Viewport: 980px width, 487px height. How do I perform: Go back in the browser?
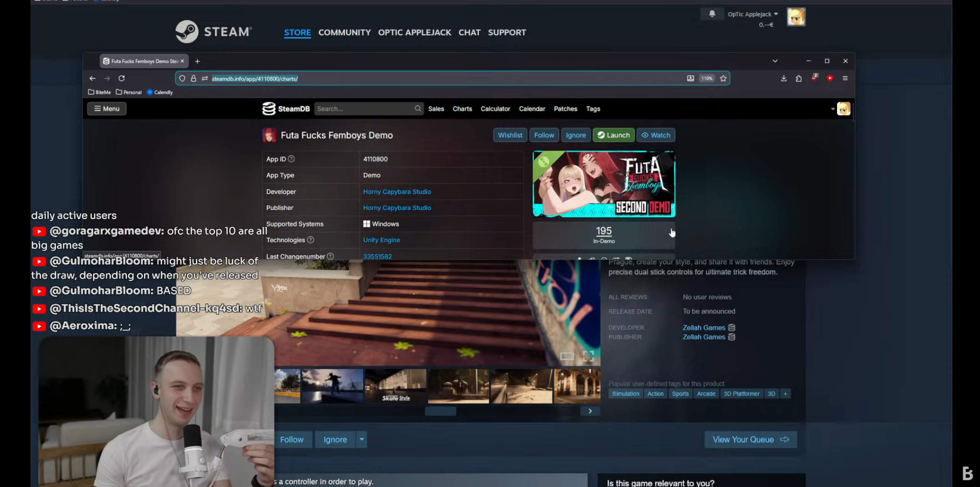(92, 78)
